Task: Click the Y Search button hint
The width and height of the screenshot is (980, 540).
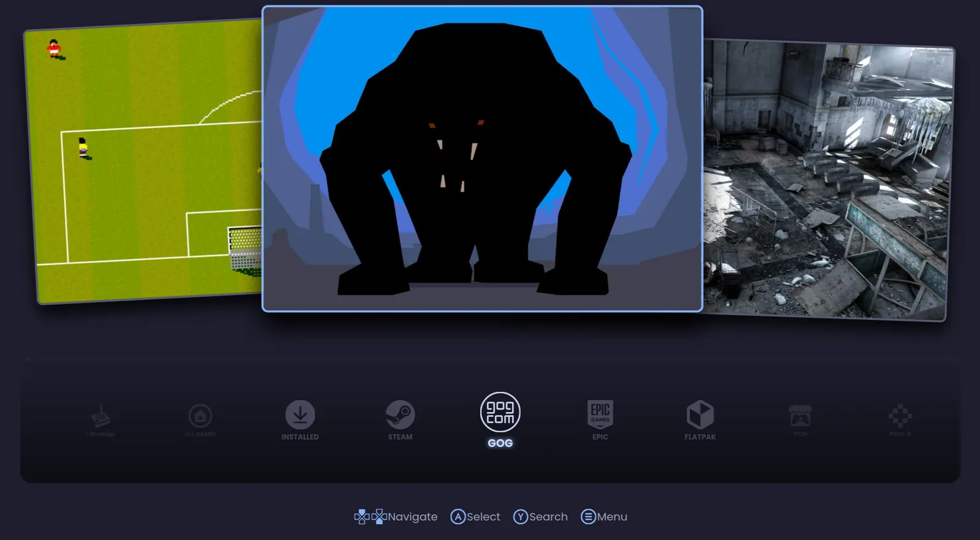Action: coord(540,517)
